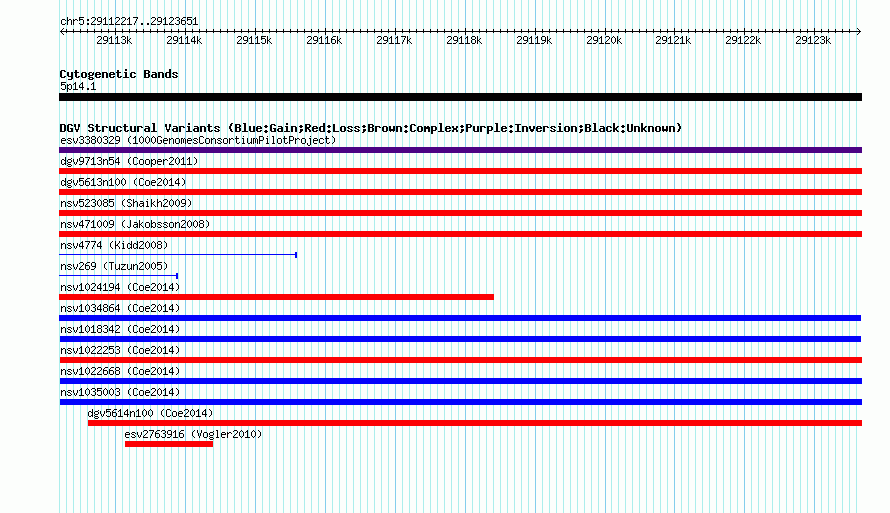The height and width of the screenshot is (513, 890).
Task: Click the dgv5613n100 red loss bar
Action: 460,192
